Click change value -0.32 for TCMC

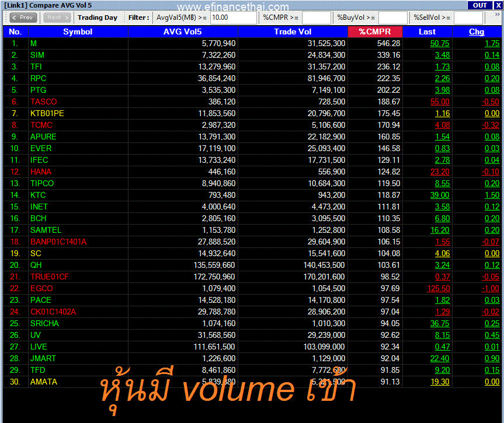(x=491, y=125)
